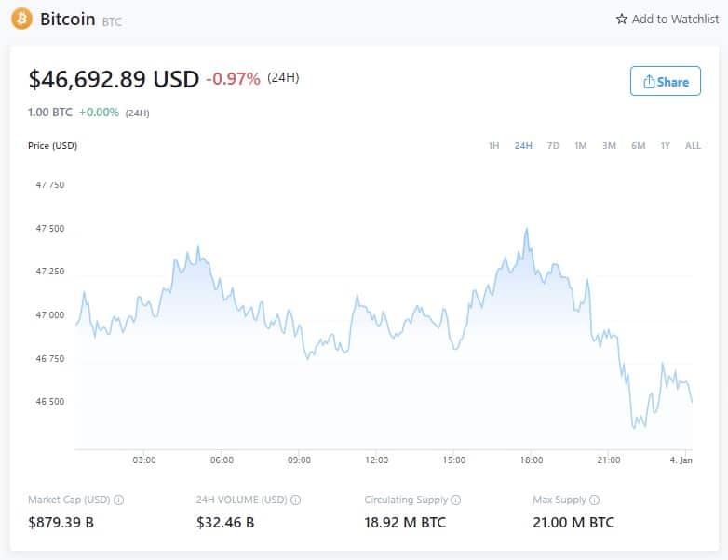Click the Max Supply label
The image size is (728, 560).
559,500
